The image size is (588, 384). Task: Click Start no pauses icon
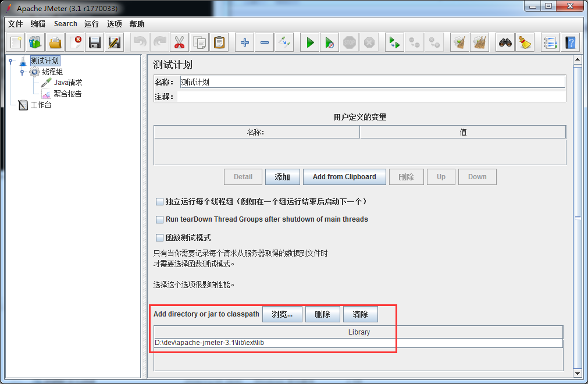point(330,42)
